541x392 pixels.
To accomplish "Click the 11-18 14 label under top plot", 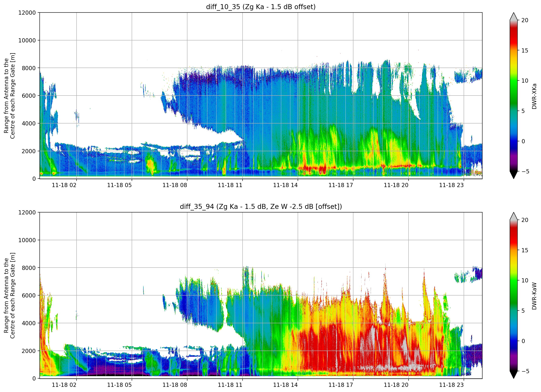I will 286,185.
